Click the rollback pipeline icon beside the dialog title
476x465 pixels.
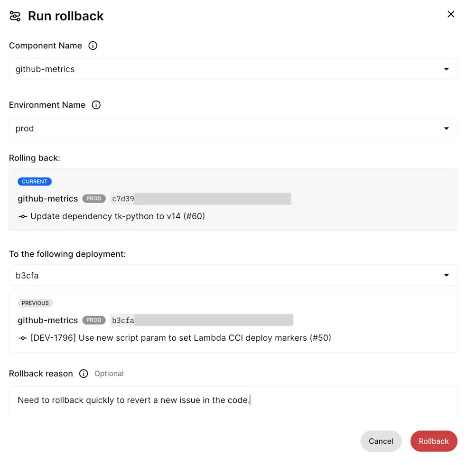point(15,16)
